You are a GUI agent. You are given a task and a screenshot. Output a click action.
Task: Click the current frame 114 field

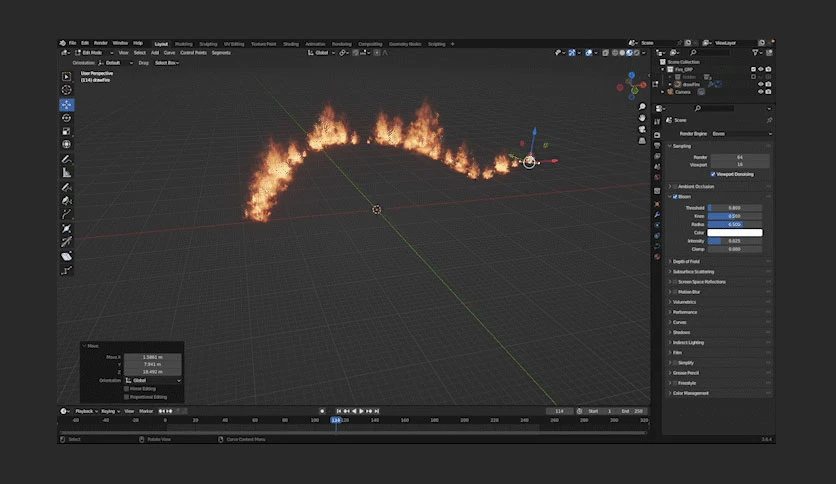(559, 412)
